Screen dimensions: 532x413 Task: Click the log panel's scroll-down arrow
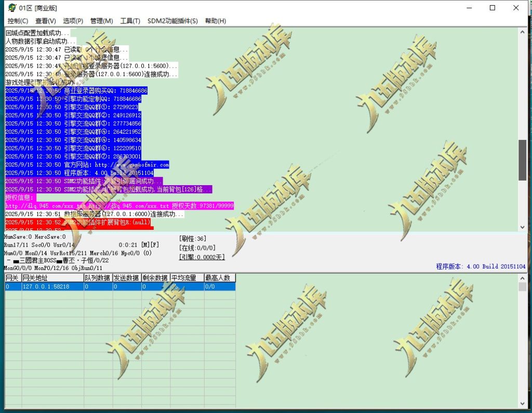(523, 227)
